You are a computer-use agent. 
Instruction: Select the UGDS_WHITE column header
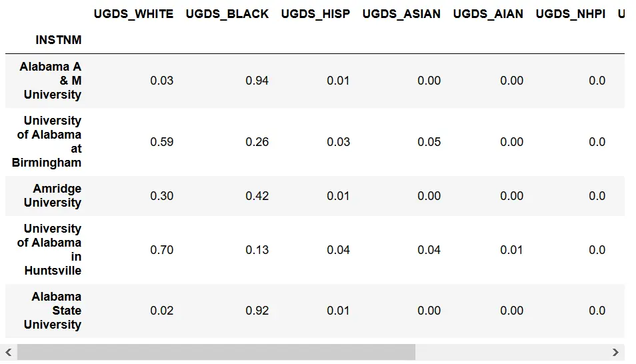(x=133, y=13)
